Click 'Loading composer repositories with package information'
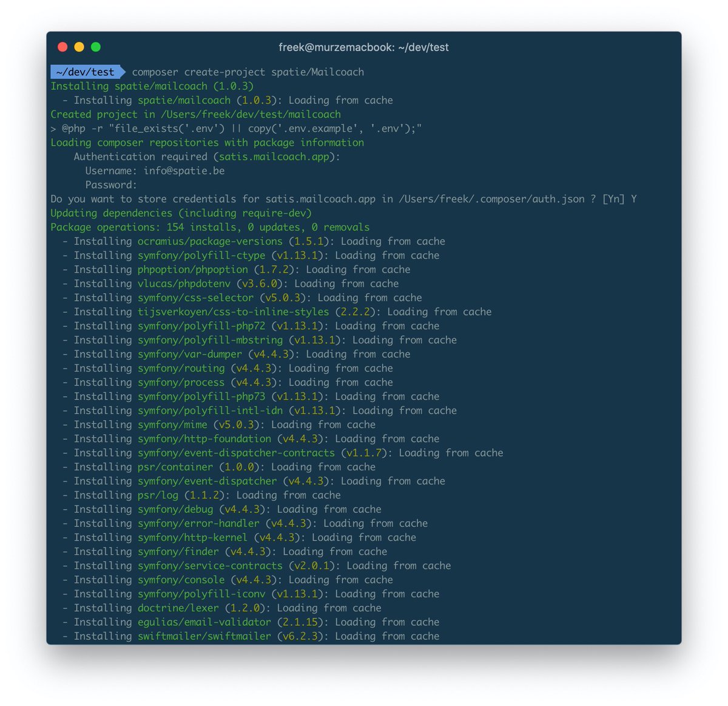This screenshot has width=728, height=706. tap(207, 143)
